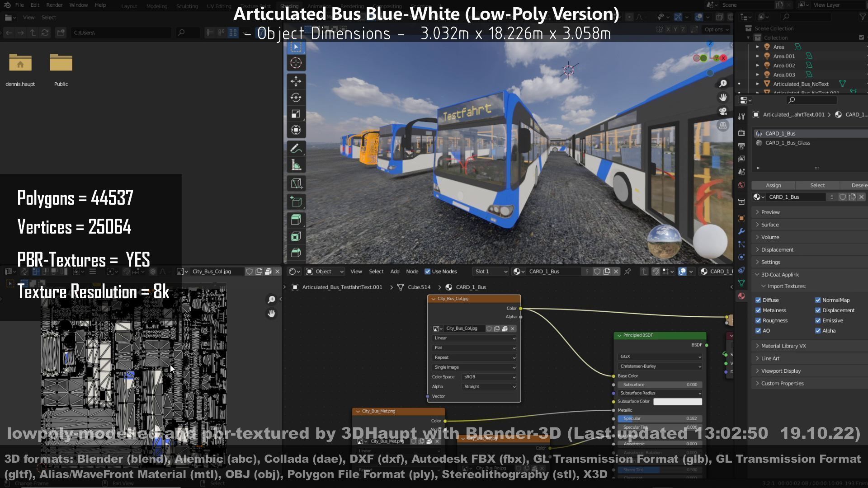This screenshot has height=488, width=868.
Task: Activate the Move tool
Action: pos(296,81)
